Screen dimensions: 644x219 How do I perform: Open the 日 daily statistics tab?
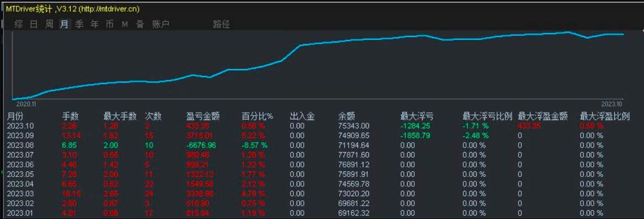point(34,24)
